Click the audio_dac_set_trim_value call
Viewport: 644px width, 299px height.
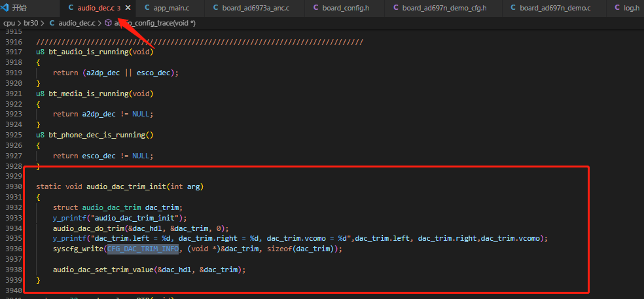click(103, 270)
